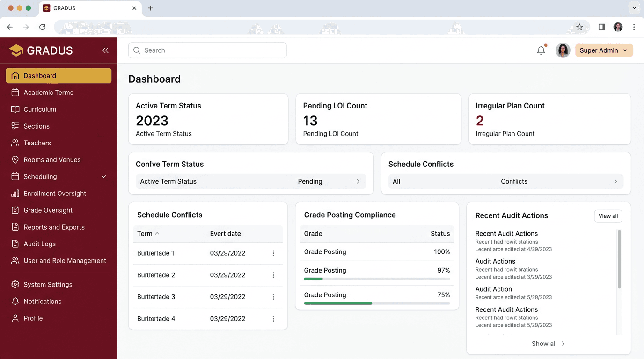The width and height of the screenshot is (644, 359).
Task: Navigate to Teachers in the sidebar
Action: [37, 143]
